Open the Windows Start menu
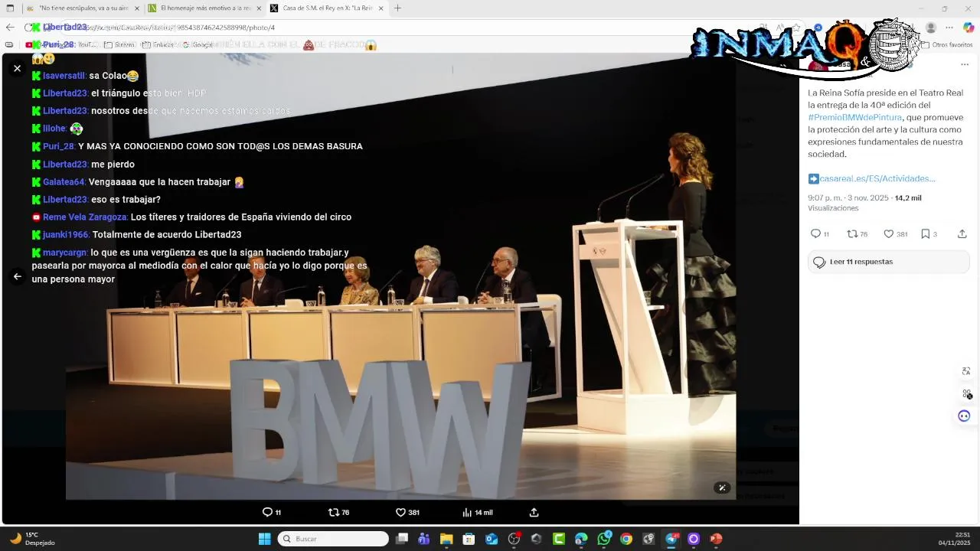 pyautogui.click(x=264, y=539)
